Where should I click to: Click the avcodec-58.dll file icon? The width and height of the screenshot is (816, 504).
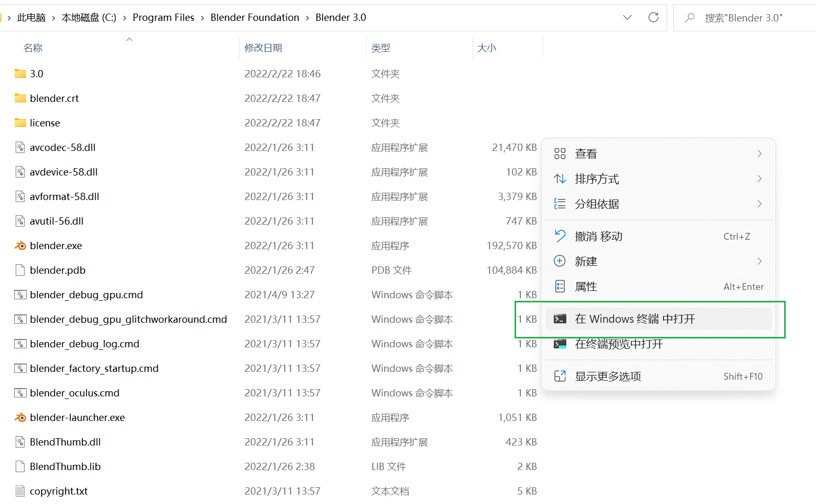click(20, 147)
